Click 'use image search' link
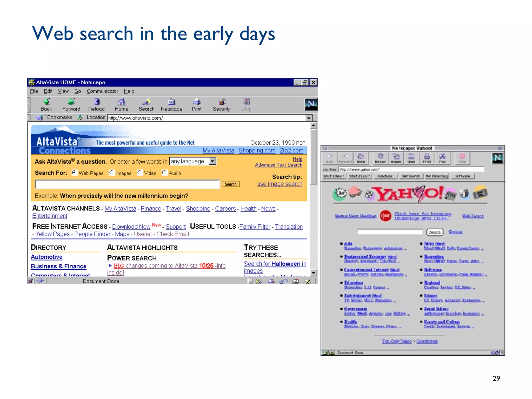 [280, 184]
